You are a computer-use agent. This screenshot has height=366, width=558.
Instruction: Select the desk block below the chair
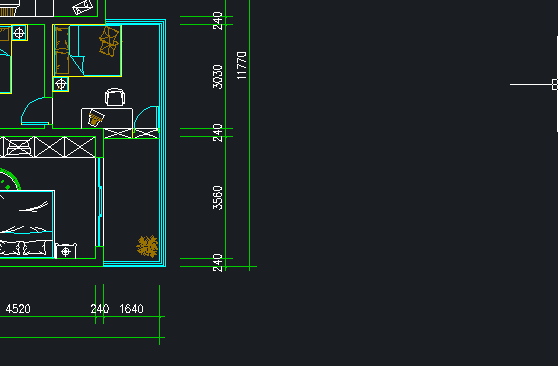pos(107,118)
